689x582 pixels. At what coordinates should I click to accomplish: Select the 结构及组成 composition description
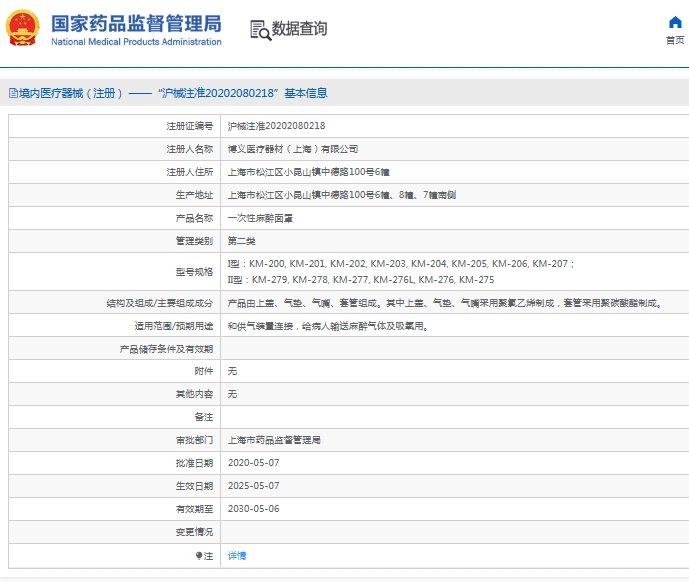coord(445,303)
